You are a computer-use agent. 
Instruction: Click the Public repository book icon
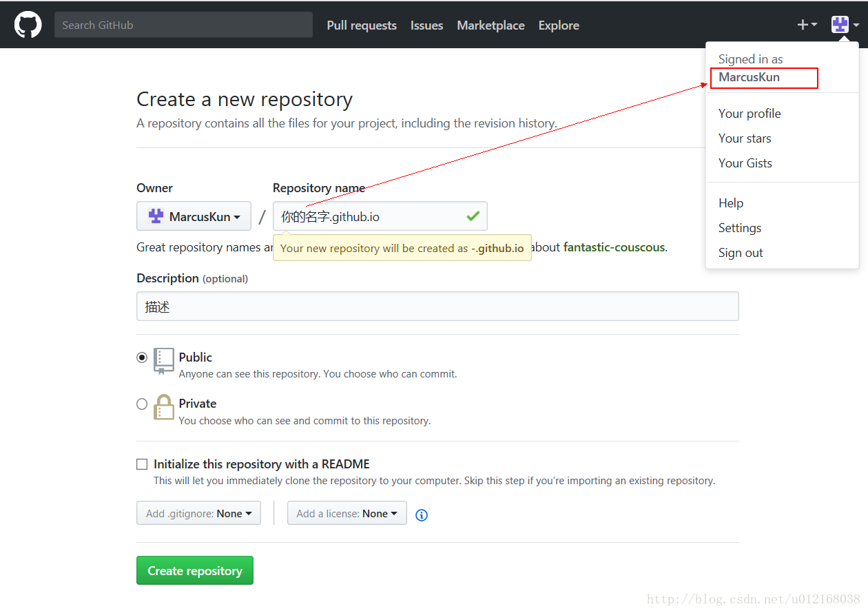pyautogui.click(x=164, y=360)
